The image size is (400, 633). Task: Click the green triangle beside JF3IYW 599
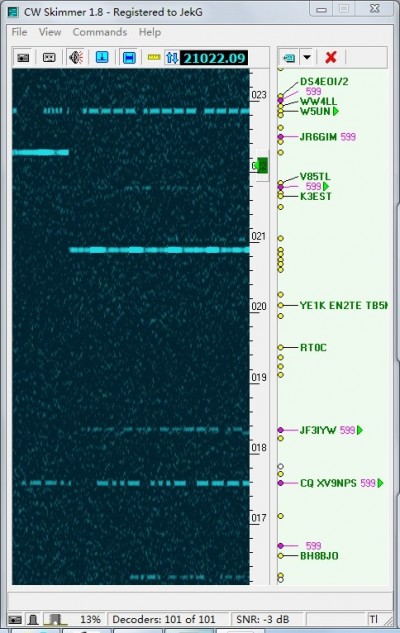(360, 430)
